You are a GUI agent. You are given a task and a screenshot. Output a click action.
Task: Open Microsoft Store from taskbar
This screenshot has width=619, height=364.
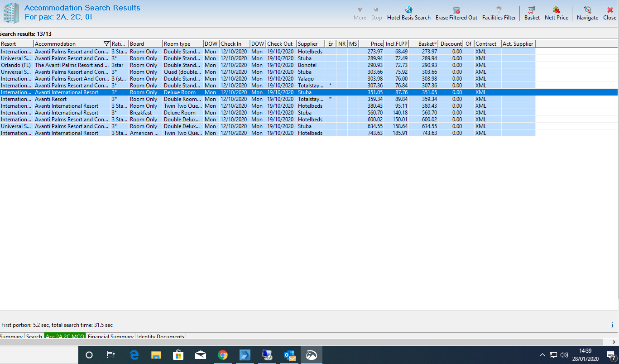coord(178,355)
